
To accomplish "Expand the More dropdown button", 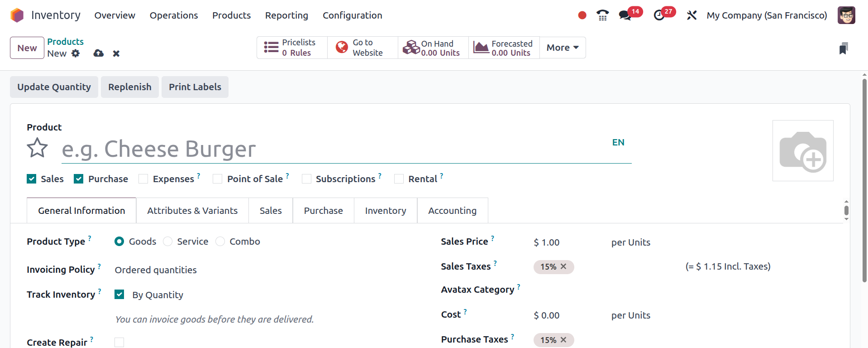I will tap(563, 48).
